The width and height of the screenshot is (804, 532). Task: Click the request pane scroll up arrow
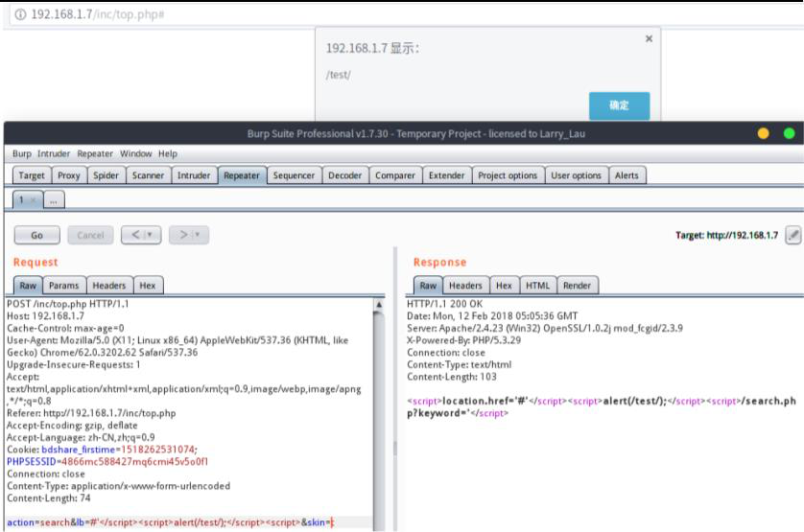click(x=379, y=304)
